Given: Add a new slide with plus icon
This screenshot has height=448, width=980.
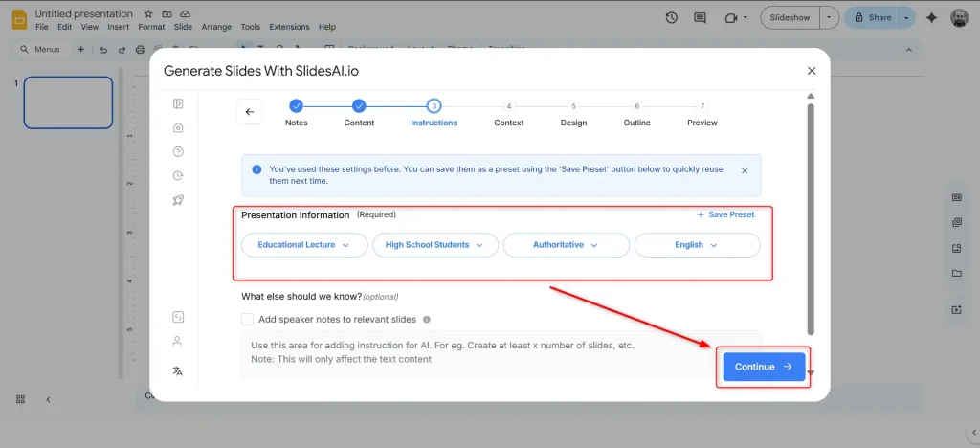Looking at the screenshot, I should click(80, 50).
